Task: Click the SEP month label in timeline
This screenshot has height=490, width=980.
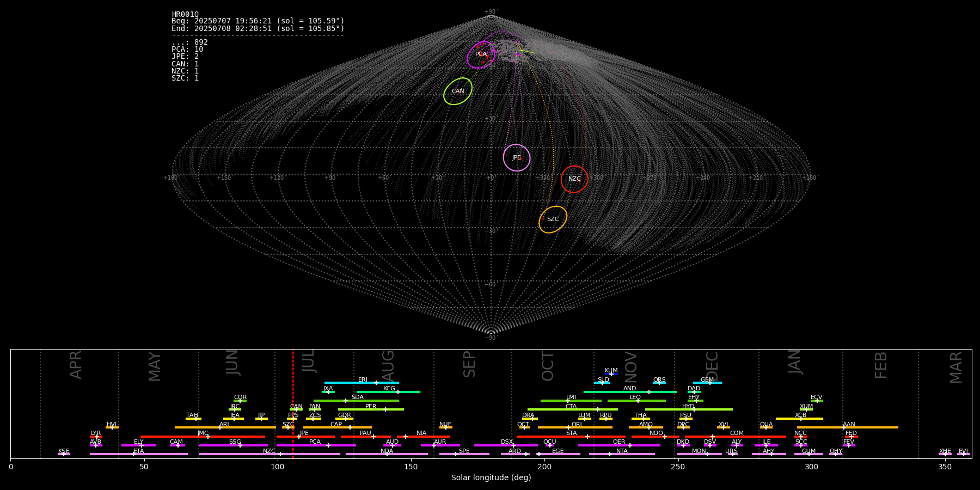Action: tap(469, 364)
